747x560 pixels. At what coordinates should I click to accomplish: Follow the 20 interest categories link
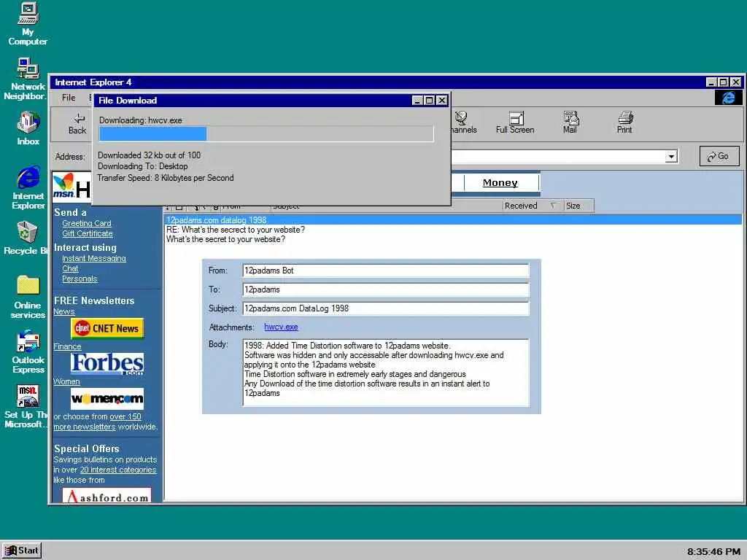coord(117,470)
